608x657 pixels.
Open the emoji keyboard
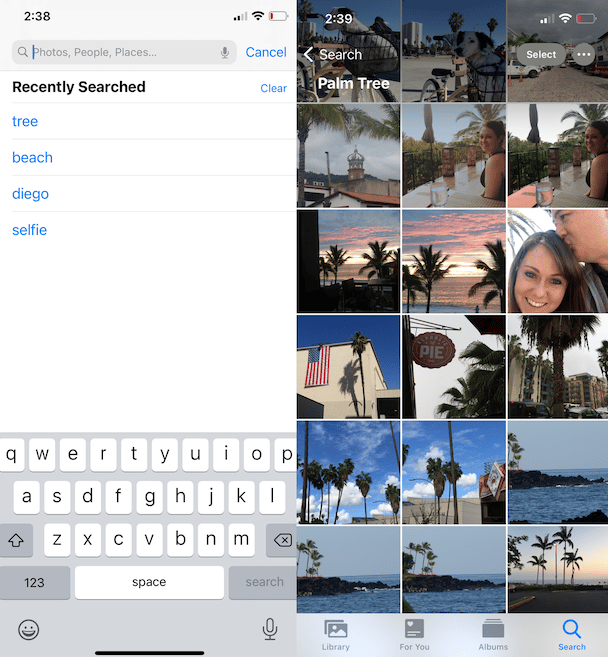(29, 629)
